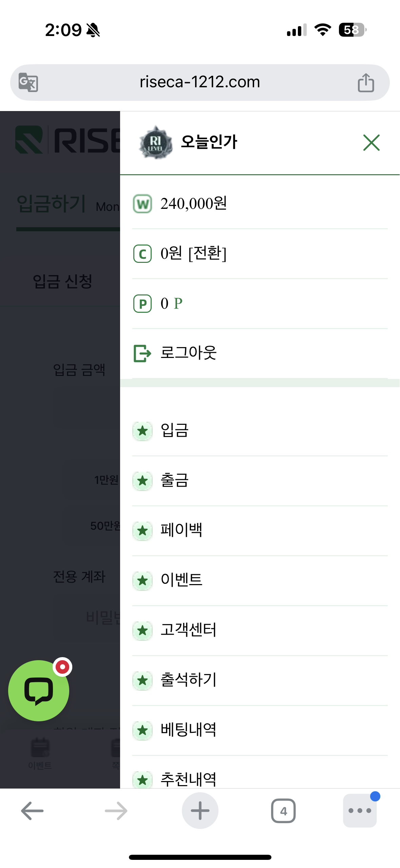Open 출석하기 attendance check
The width and height of the screenshot is (400, 868).
[260, 680]
